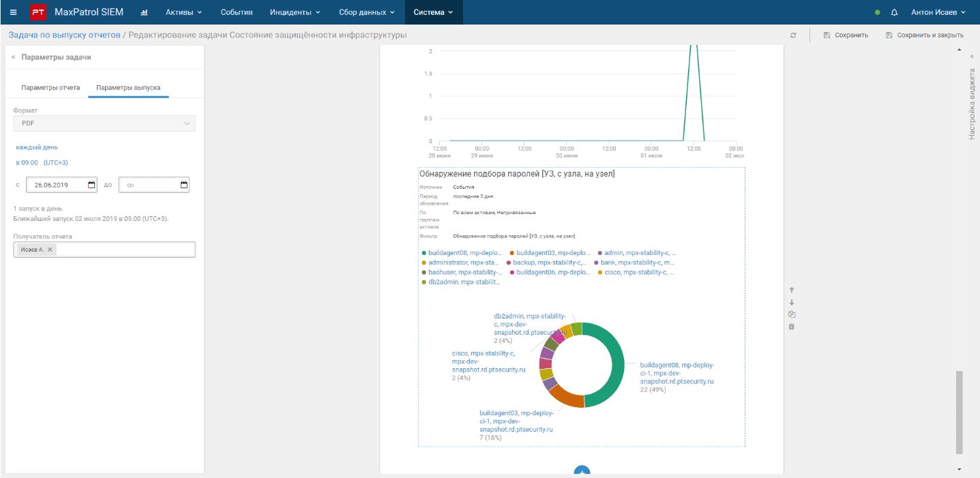Open calendar for start date 26.06.2019
Screen dimensions: 980x478
[92, 185]
